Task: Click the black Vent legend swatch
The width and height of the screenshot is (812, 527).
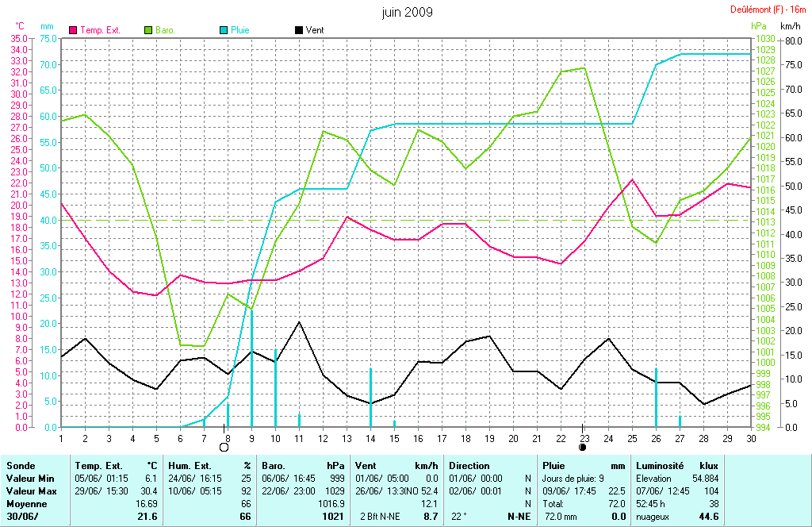Action: 298,30
